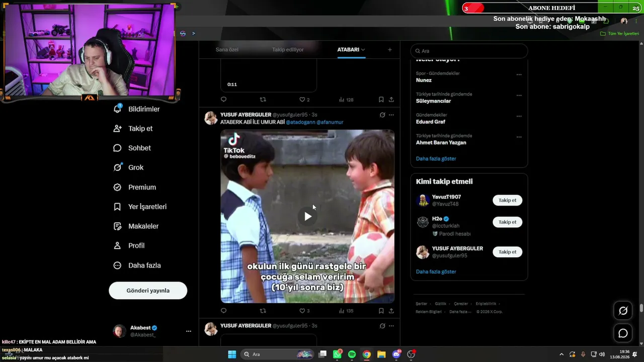Screen dimensions: 644x362
Task: Expand the ATABARI tab chevron
Action: point(363,50)
